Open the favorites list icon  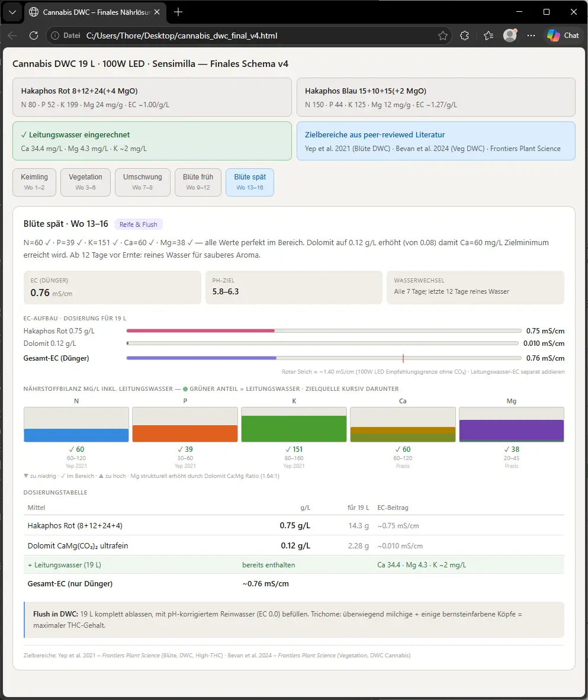[x=488, y=36]
